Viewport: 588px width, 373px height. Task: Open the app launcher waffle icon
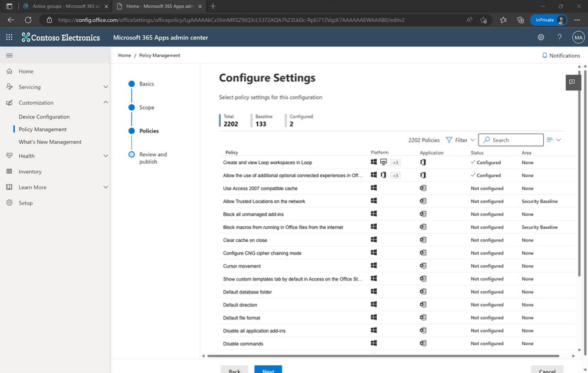[x=9, y=37]
